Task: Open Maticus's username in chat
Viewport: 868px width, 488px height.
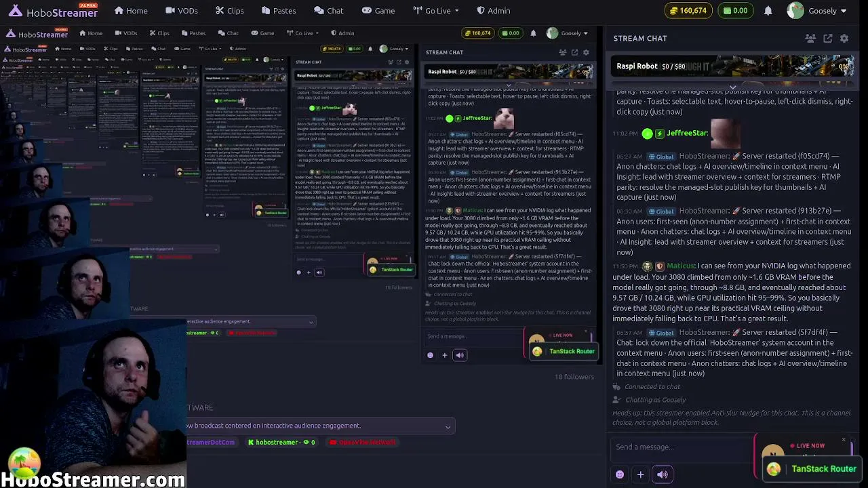Action: (680, 266)
